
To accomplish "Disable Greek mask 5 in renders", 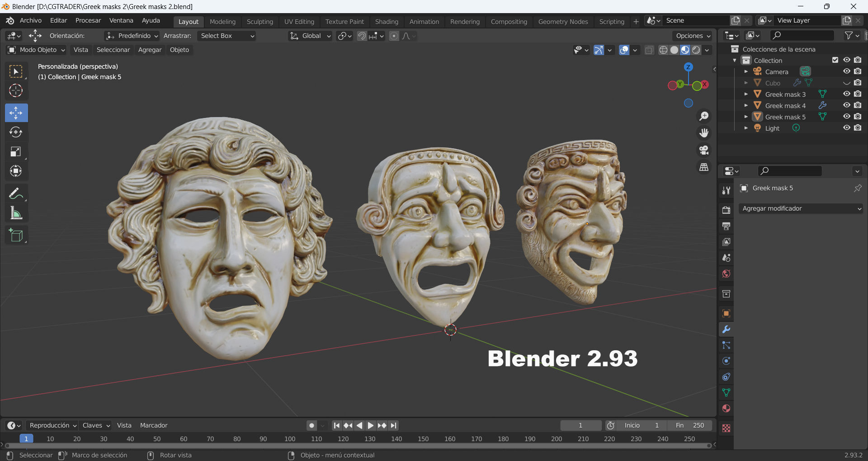I will tap(858, 117).
